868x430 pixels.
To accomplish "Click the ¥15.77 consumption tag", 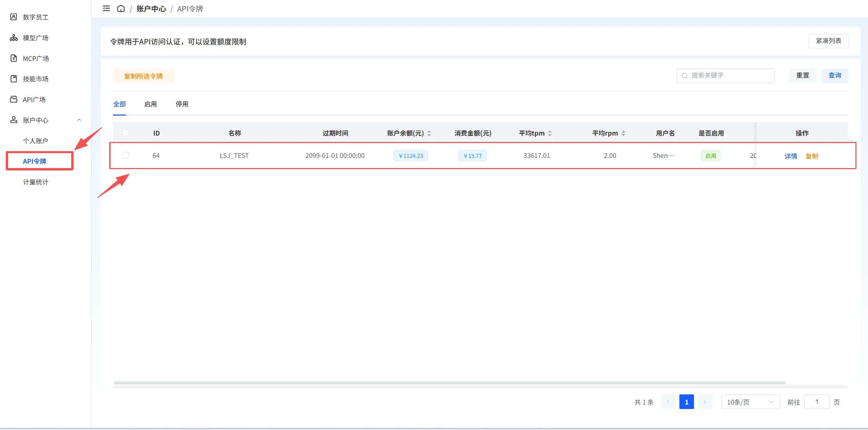I will pyautogui.click(x=472, y=156).
